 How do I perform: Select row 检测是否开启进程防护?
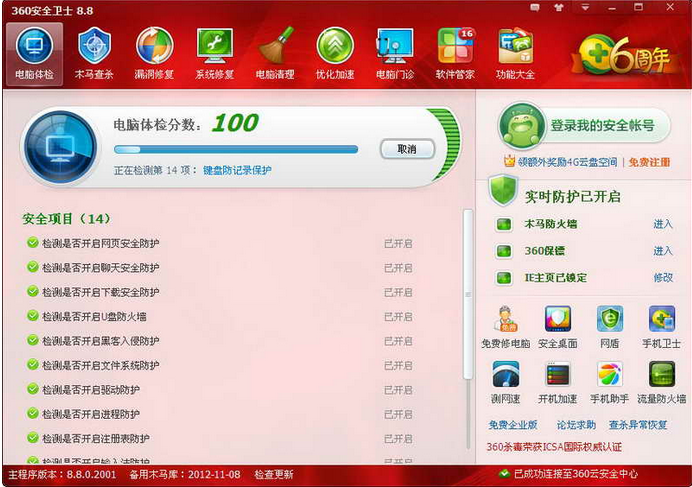[x=219, y=414]
